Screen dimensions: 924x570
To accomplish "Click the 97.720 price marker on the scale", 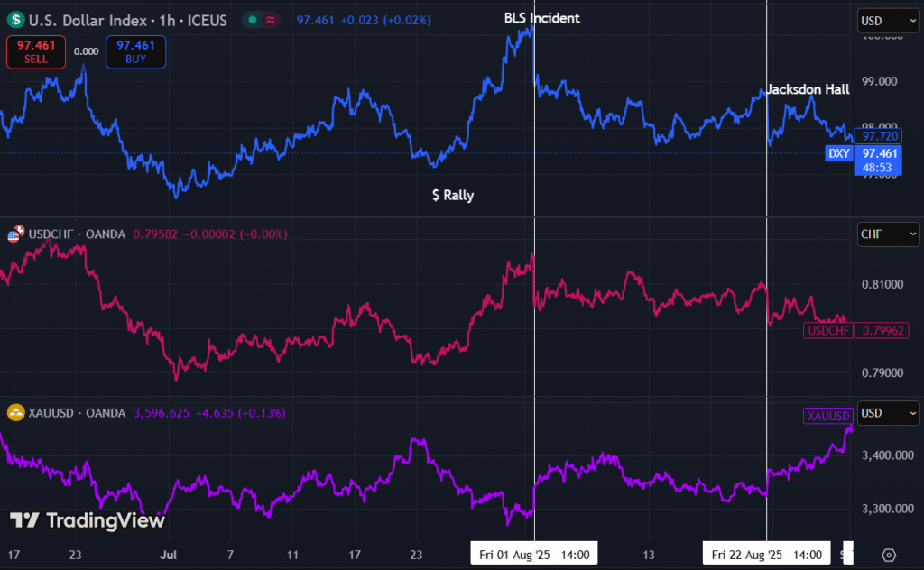I will (879, 136).
